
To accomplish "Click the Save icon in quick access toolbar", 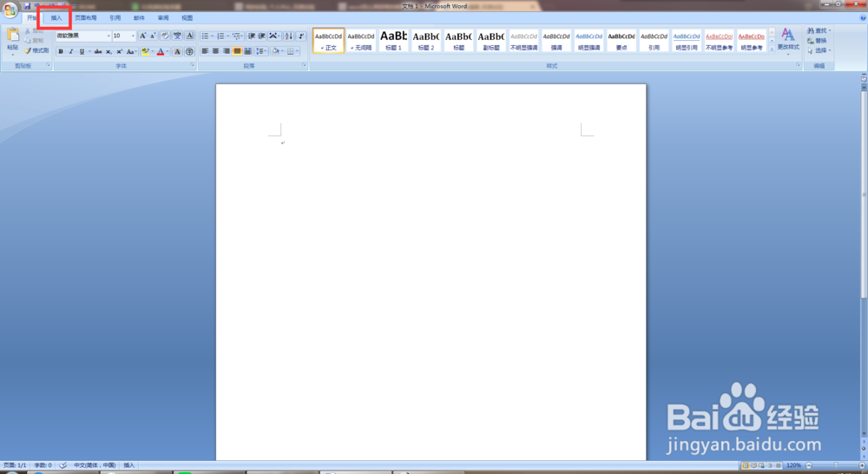I will coord(27,6).
